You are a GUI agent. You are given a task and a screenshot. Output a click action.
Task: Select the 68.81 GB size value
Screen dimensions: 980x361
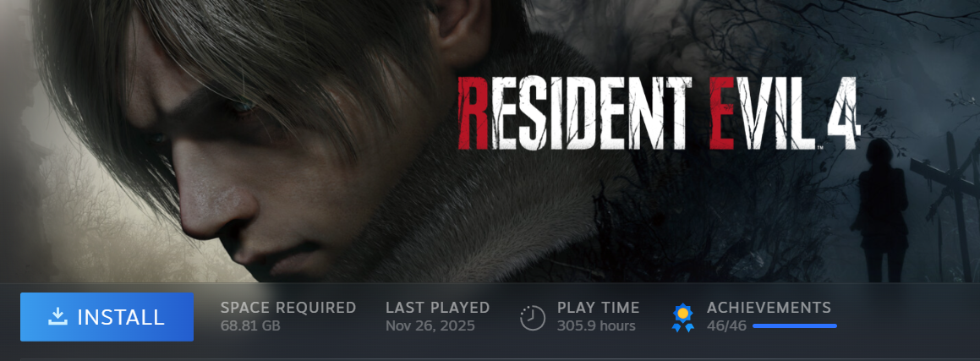click(250, 326)
